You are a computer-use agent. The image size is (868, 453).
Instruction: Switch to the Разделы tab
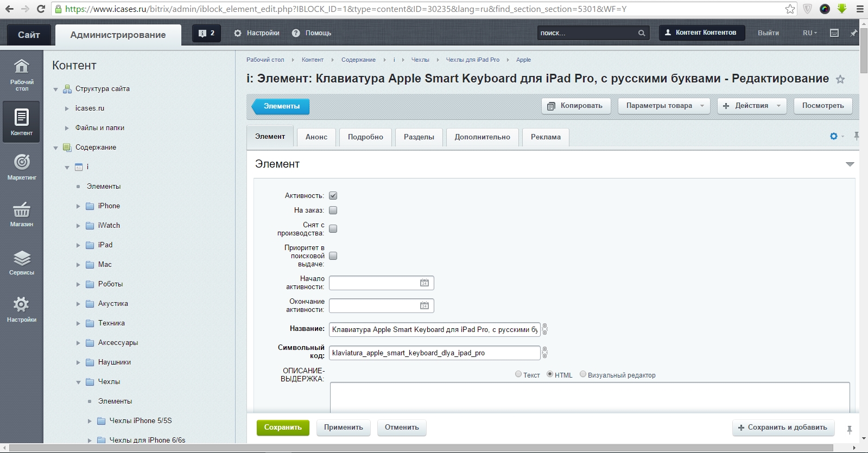(x=419, y=137)
